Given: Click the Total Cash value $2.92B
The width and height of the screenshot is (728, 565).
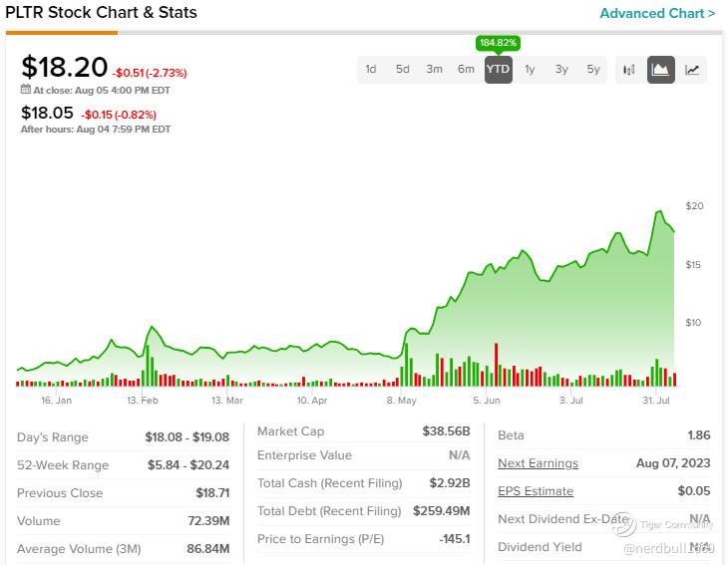Looking at the screenshot, I should (x=450, y=483).
